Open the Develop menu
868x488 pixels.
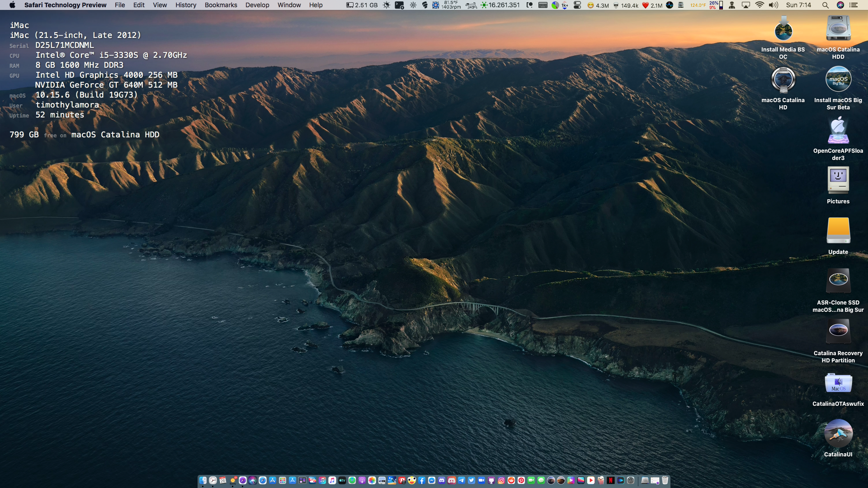pyautogui.click(x=257, y=5)
